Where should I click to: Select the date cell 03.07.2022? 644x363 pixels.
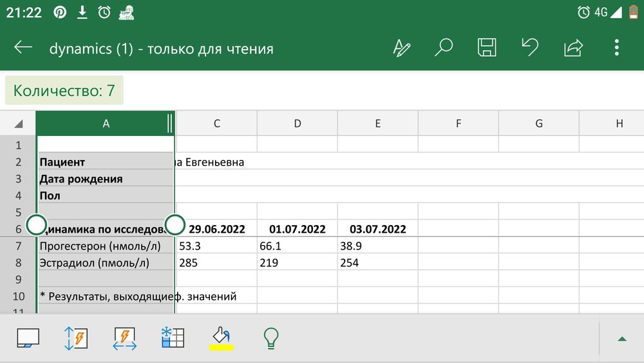coord(378,229)
